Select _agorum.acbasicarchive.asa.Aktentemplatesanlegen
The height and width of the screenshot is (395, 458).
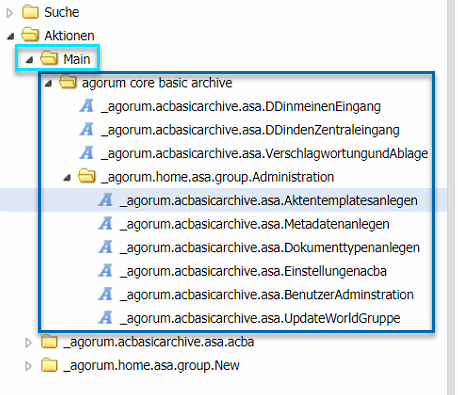pos(269,201)
